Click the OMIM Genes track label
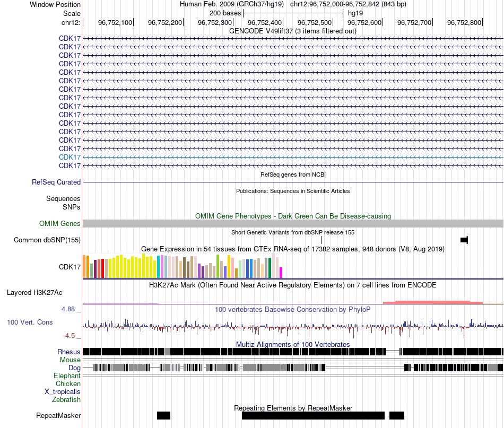This screenshot has height=428, width=504. point(60,224)
